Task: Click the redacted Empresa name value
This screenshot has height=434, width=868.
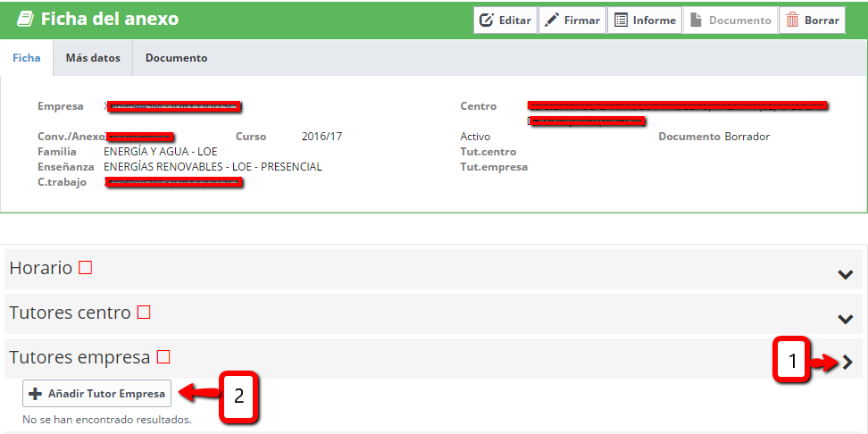Action: tap(174, 107)
